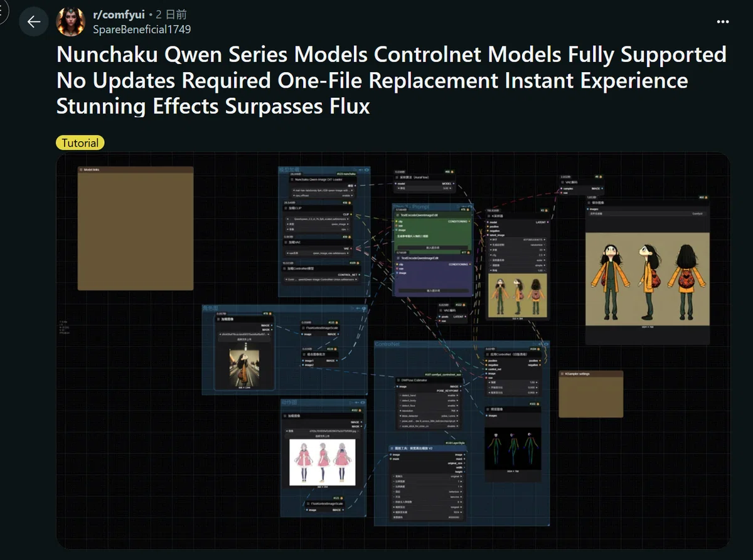753x560 pixels.
Task: Click 选择文件上传 button in 角色图 loader
Action: pos(244,339)
